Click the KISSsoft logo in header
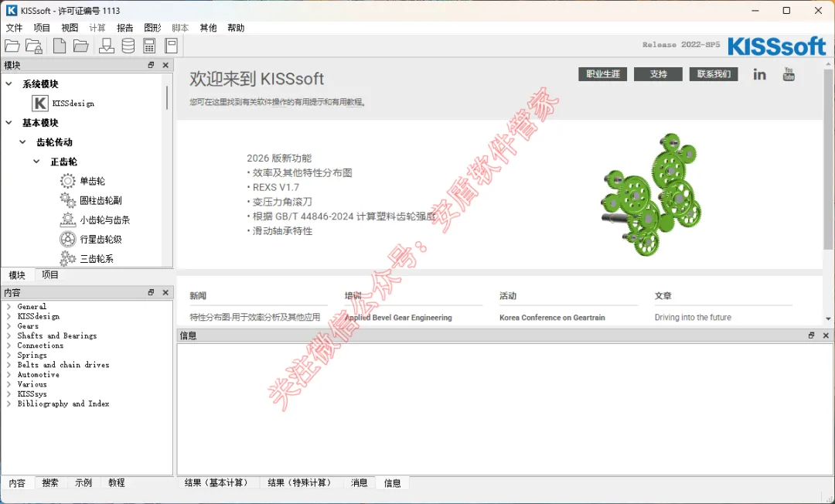Image resolution: width=835 pixels, height=504 pixels. click(x=776, y=46)
